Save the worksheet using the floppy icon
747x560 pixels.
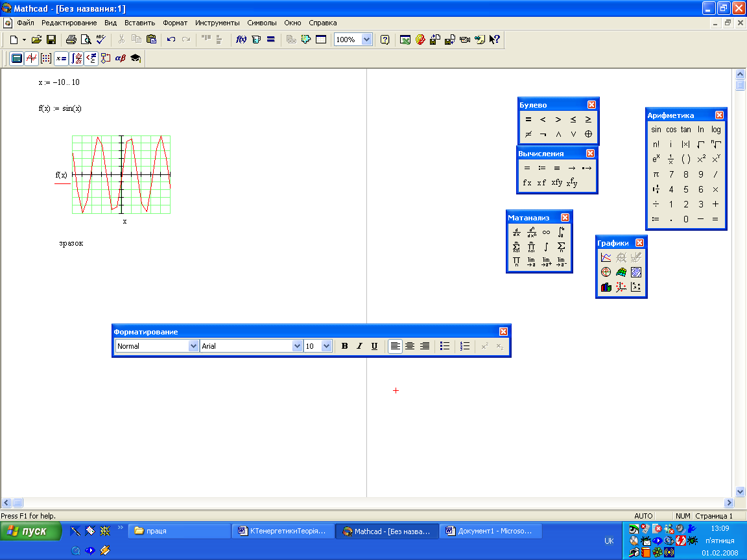pyautogui.click(x=51, y=40)
